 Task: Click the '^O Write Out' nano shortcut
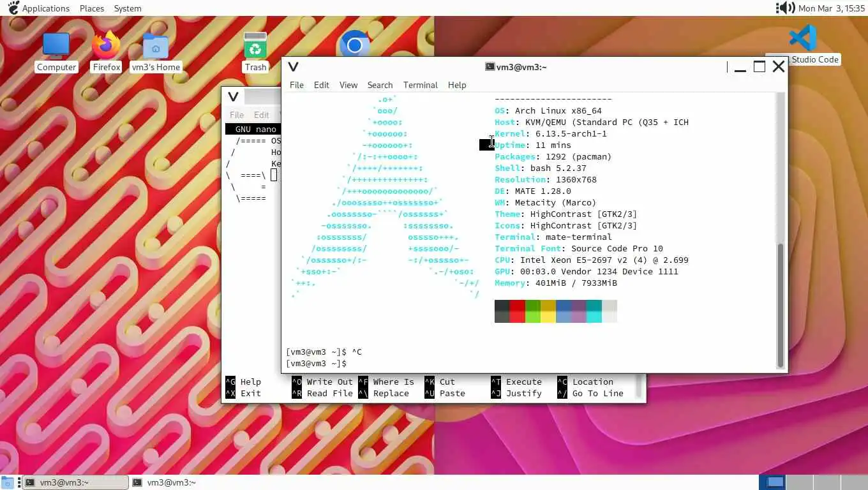click(x=322, y=382)
